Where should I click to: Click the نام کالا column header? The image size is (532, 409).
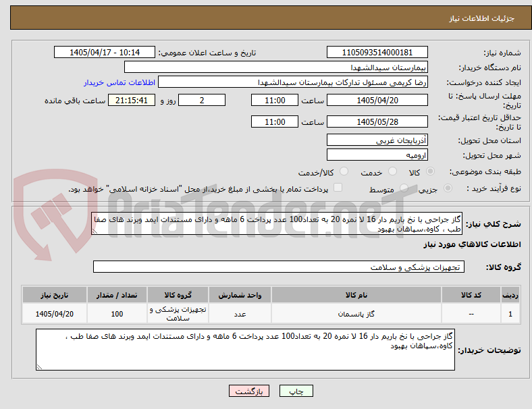click(356, 295)
